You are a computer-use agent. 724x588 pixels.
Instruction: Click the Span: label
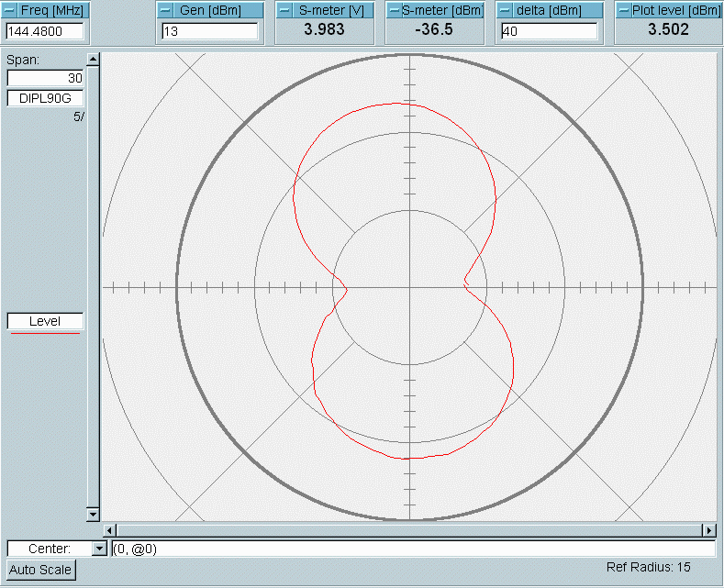point(23,60)
